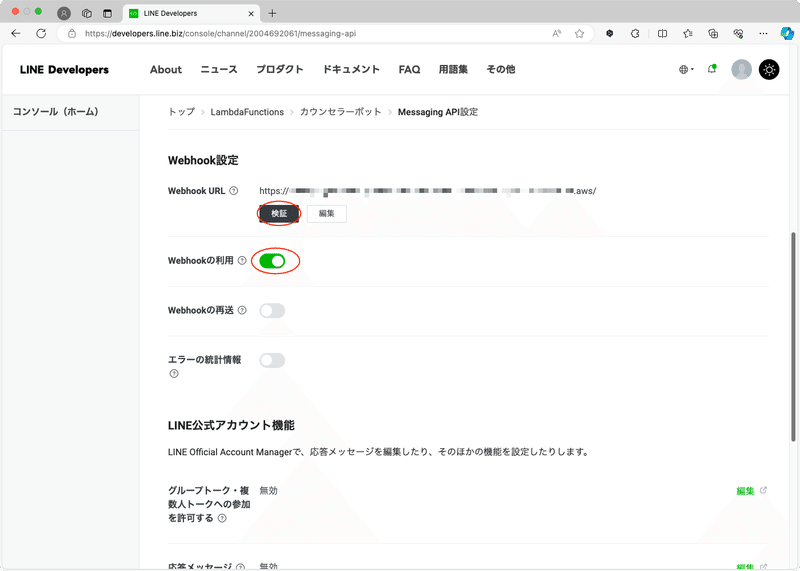Click the browser back arrow
Image resolution: width=800 pixels, height=571 pixels.
[x=16, y=34]
